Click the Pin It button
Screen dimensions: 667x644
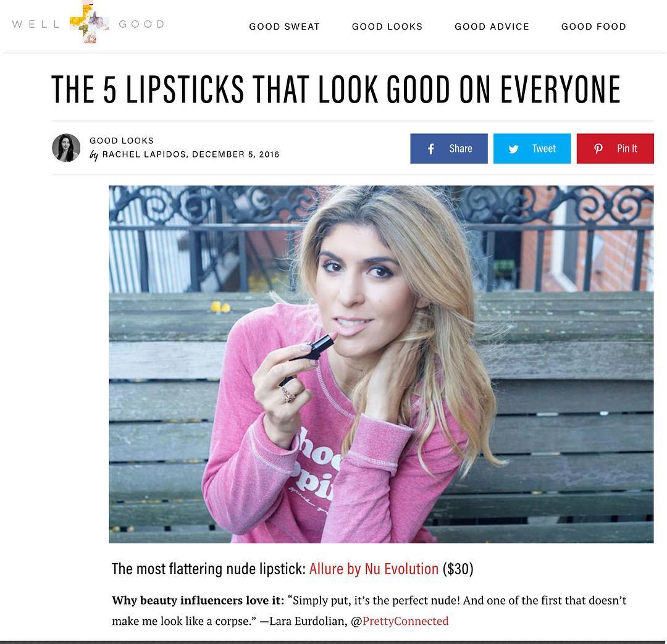pos(615,148)
